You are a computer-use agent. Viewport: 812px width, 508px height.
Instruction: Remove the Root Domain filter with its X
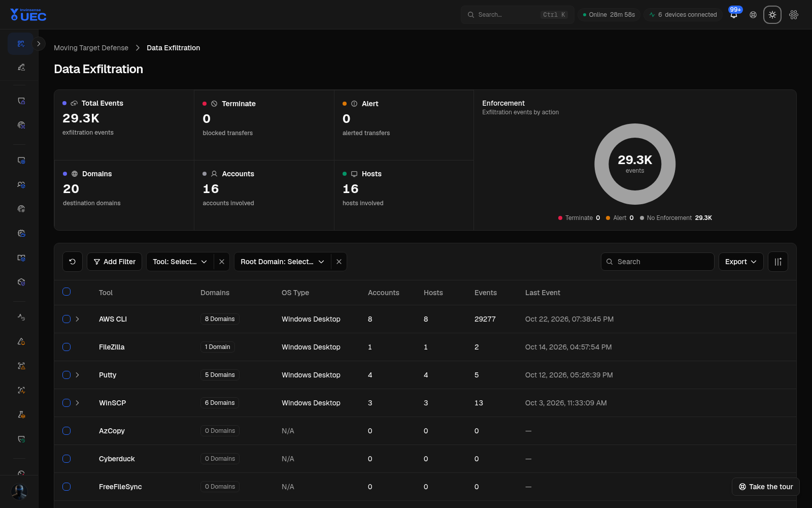(339, 262)
